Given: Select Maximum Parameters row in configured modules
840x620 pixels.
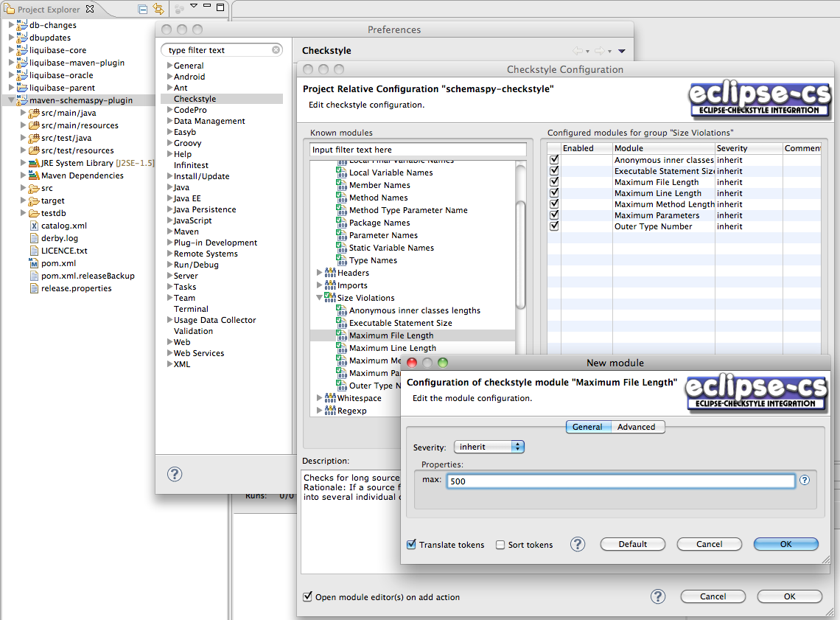Looking at the screenshot, I should [x=684, y=215].
